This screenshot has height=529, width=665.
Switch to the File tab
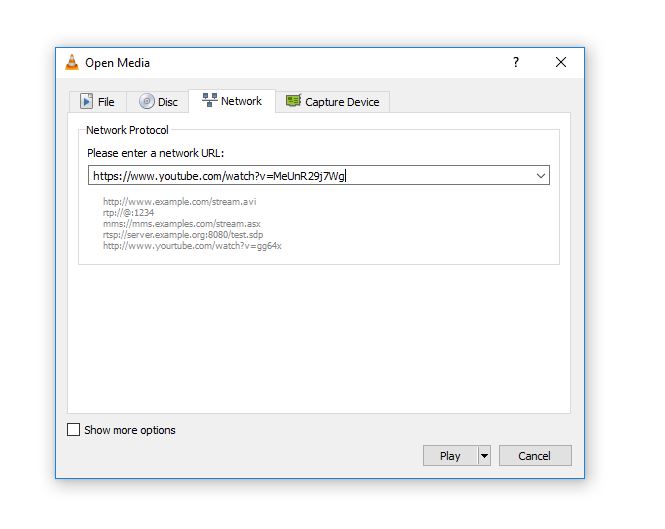pyautogui.click(x=98, y=102)
